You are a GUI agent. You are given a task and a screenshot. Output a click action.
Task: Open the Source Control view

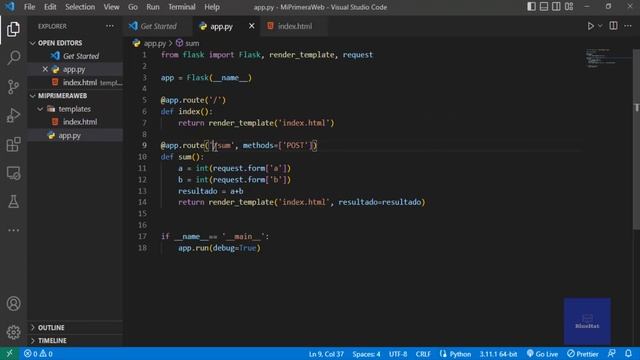point(13,87)
